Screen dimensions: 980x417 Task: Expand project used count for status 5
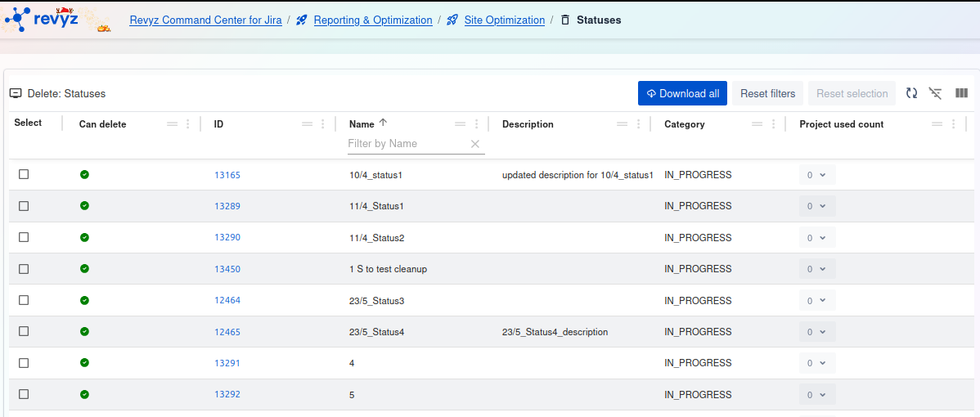816,395
